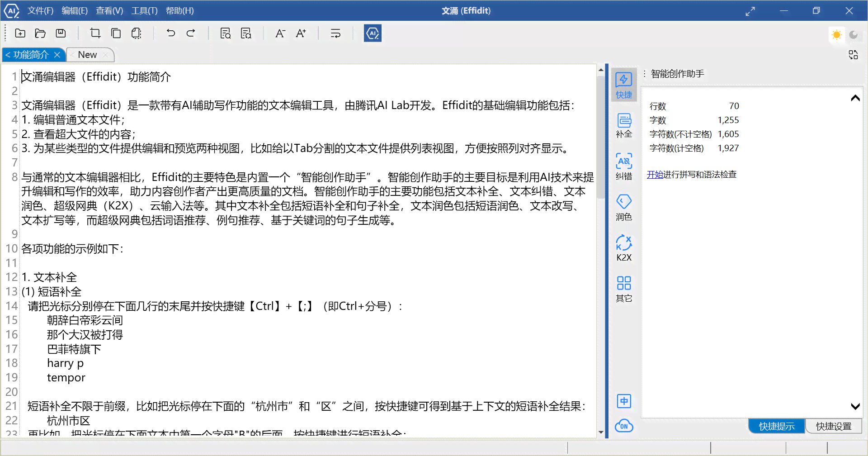Click the end of line 朝辞白帝彩云间
Screen dimensions: 868x456
[x=123, y=320]
